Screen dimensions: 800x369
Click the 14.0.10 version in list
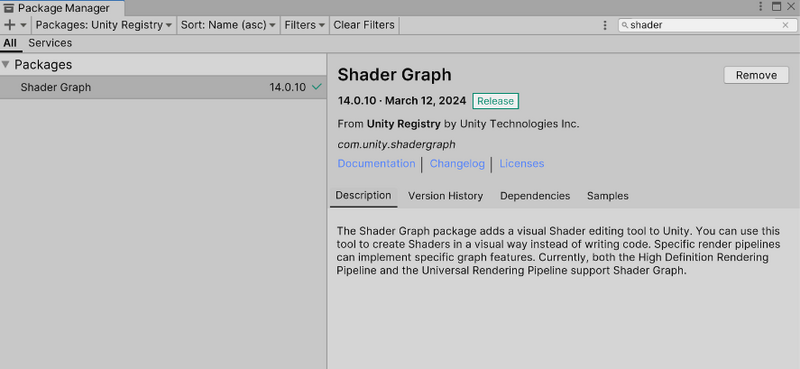point(287,87)
